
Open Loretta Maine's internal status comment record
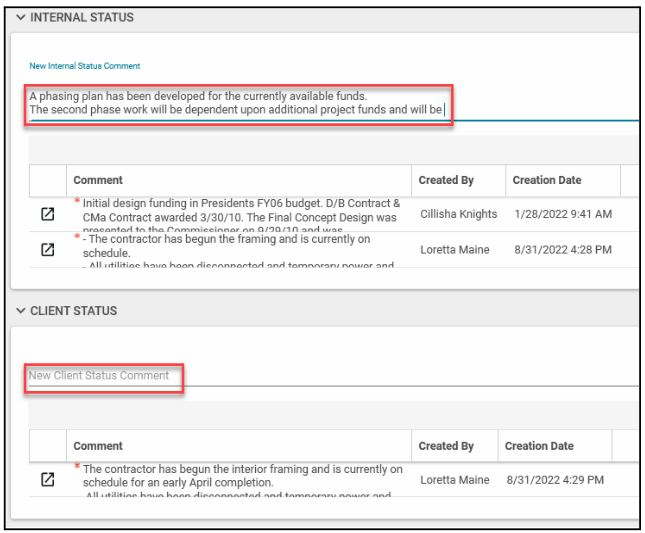[48, 249]
